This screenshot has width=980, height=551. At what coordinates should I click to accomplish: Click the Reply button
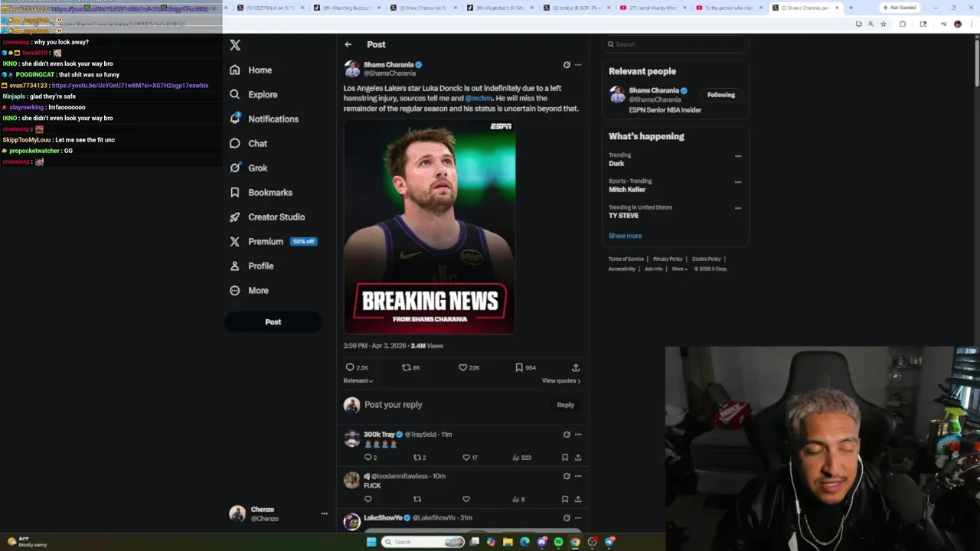click(565, 405)
